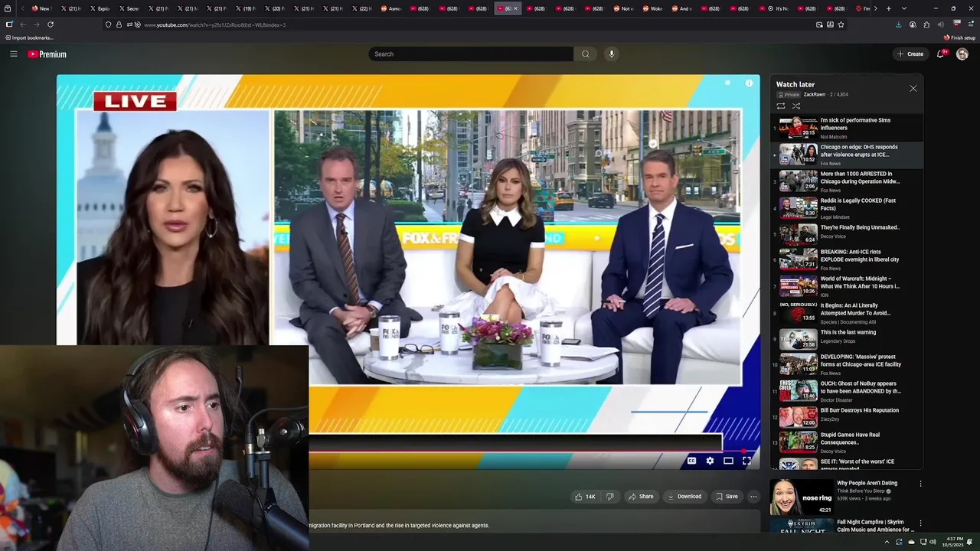Open the YouTube notifications bell

[941, 54]
